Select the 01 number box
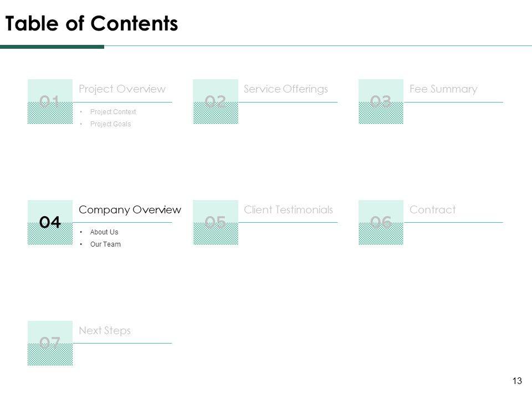 point(50,101)
